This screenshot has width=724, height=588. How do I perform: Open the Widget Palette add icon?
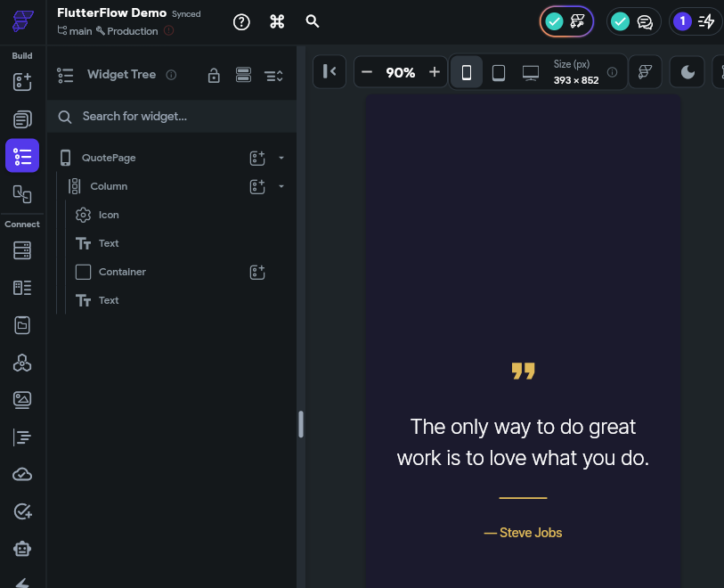pos(22,82)
